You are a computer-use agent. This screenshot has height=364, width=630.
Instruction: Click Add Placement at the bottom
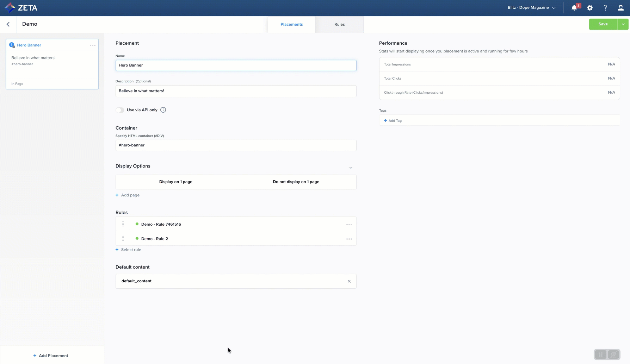pos(51,356)
